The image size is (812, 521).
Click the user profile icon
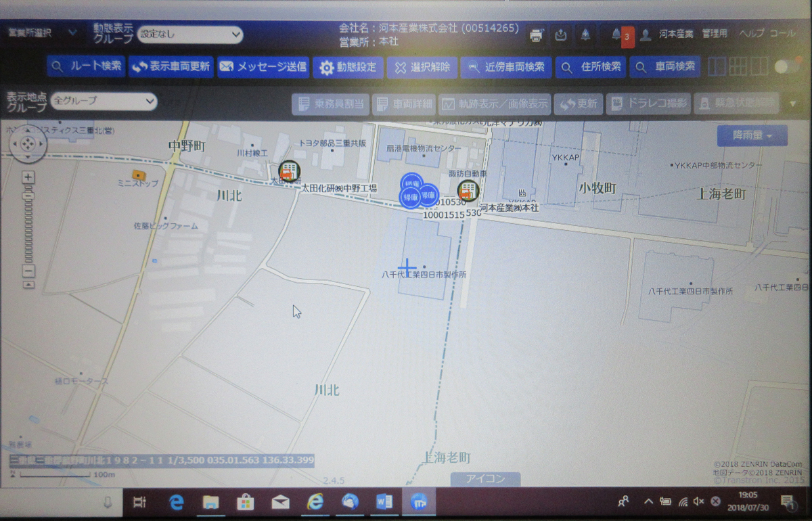646,35
